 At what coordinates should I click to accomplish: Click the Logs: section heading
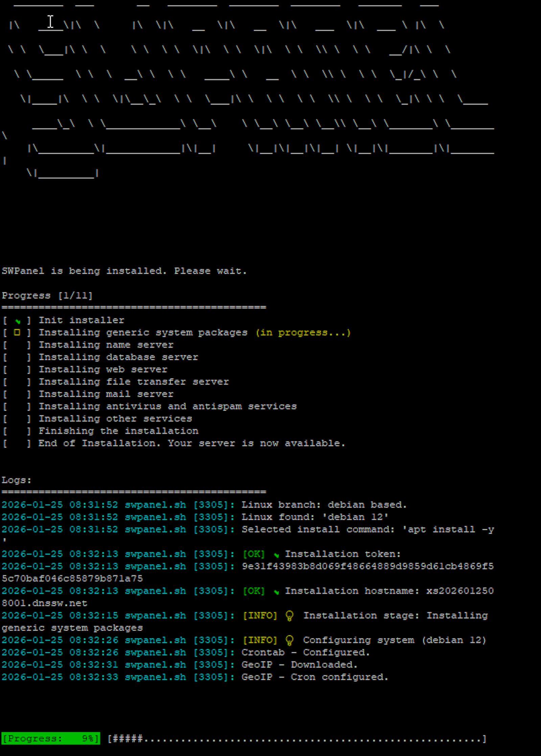click(x=17, y=480)
